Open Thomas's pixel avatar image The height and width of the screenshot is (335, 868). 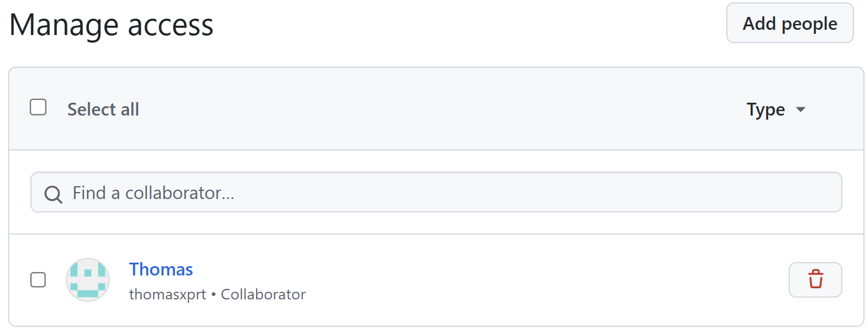click(87, 280)
